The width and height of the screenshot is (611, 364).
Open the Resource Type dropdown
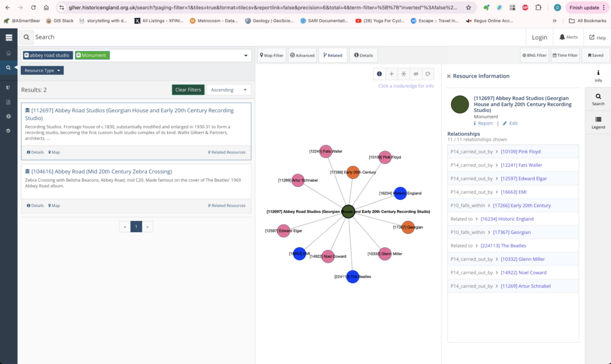[x=42, y=70]
